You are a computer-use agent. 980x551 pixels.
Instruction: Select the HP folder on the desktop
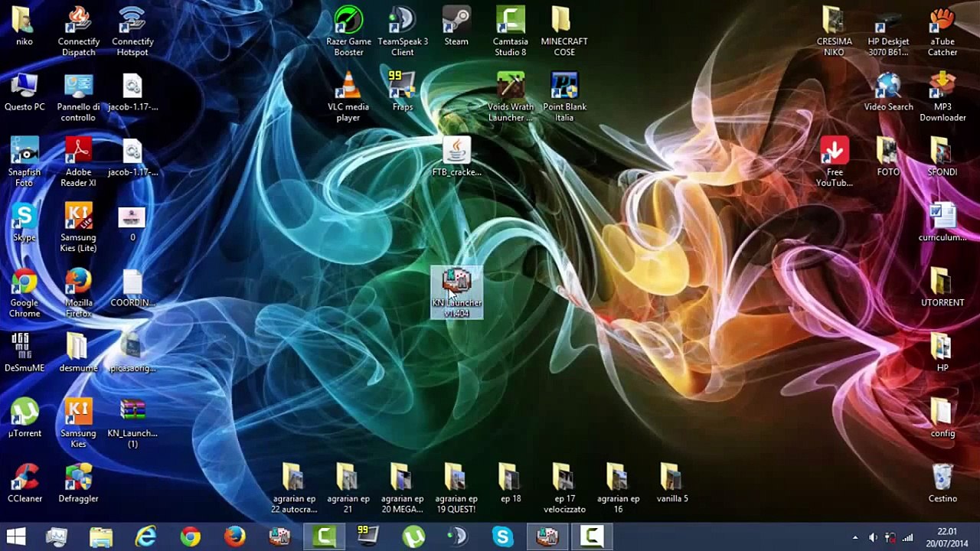click(x=942, y=353)
